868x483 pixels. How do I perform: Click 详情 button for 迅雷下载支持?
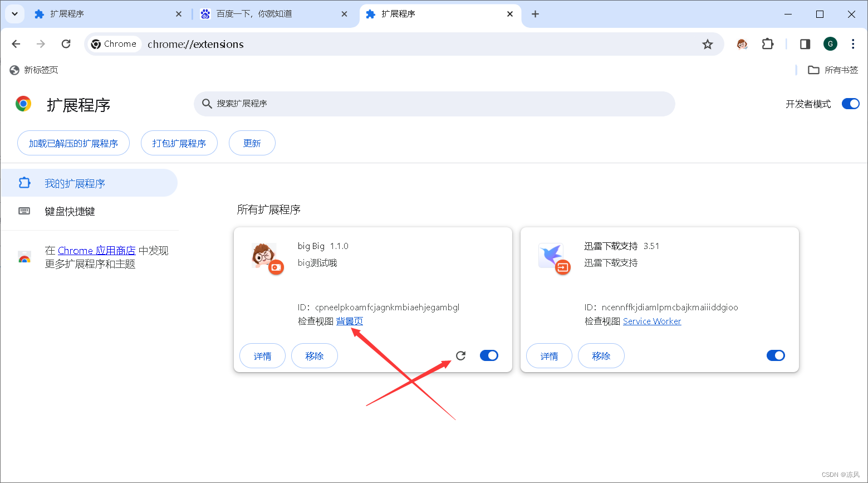click(549, 356)
